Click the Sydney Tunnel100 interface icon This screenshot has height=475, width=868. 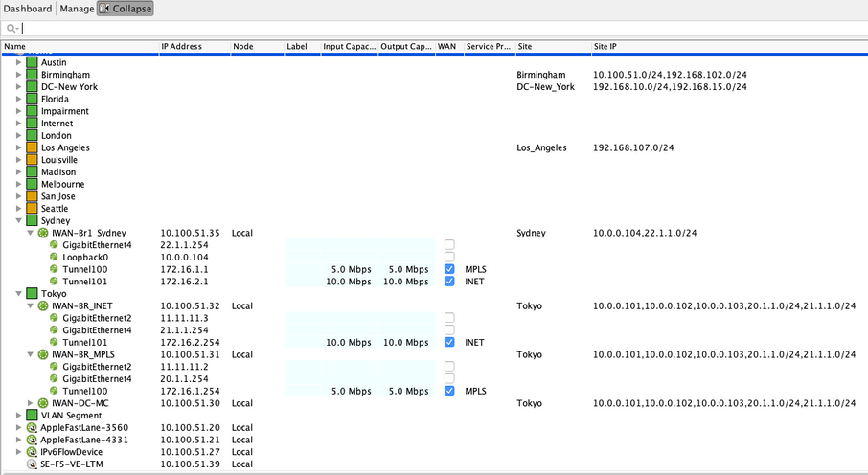pos(54,269)
